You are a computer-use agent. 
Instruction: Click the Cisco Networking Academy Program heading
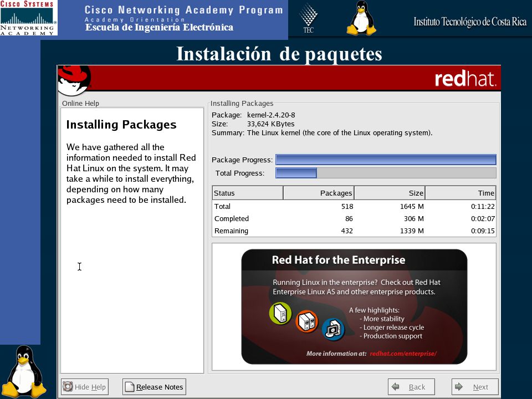pos(183,10)
